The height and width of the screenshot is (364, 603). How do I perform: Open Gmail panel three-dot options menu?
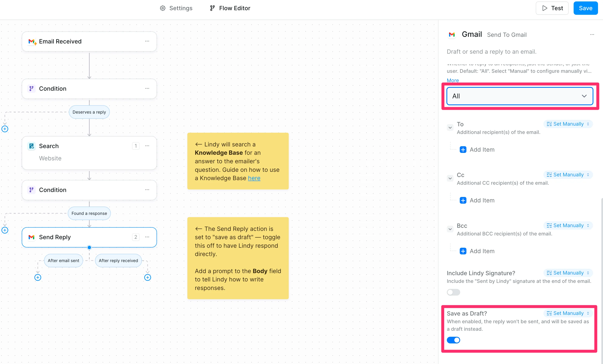592,35
